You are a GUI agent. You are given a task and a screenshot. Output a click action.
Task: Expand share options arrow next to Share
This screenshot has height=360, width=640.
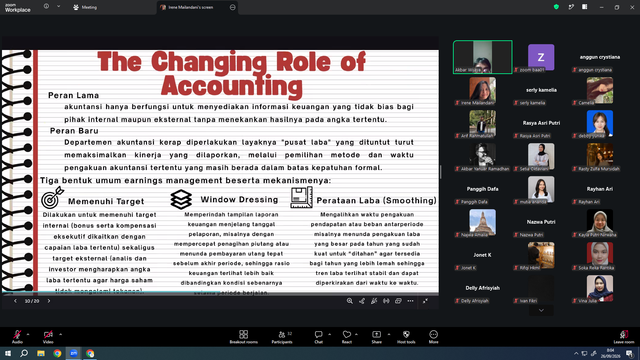tap(389, 334)
